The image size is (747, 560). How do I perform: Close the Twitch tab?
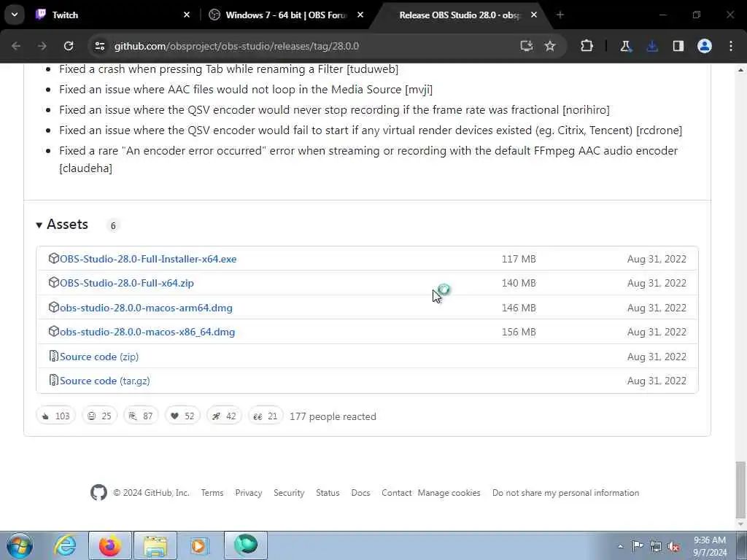pyautogui.click(x=187, y=15)
